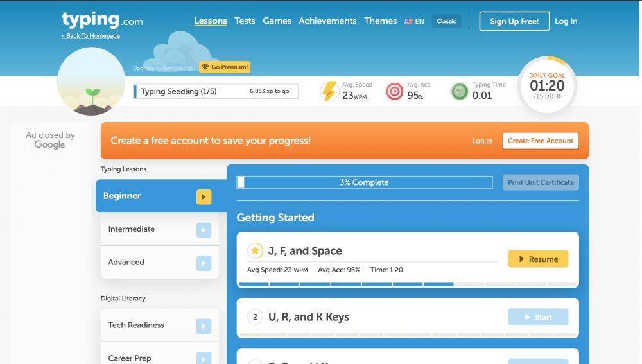
Task: Click the typing.com logo
Action: tap(102, 20)
